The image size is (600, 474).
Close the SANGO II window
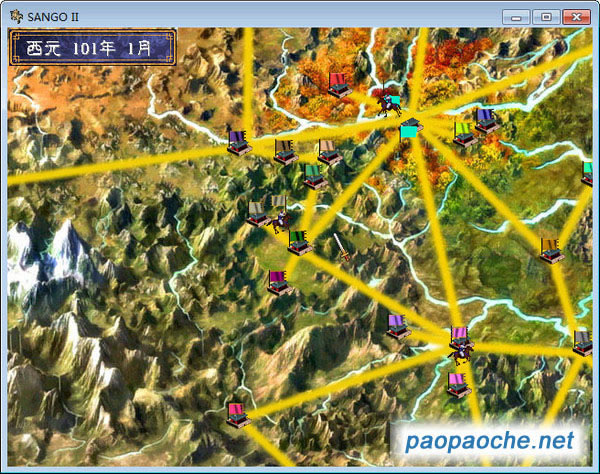(576, 16)
